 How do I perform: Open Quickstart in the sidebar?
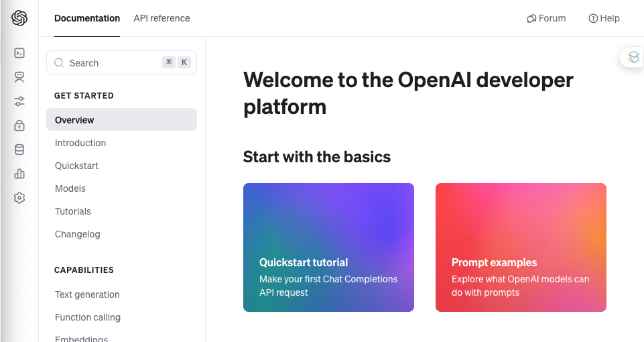click(77, 166)
